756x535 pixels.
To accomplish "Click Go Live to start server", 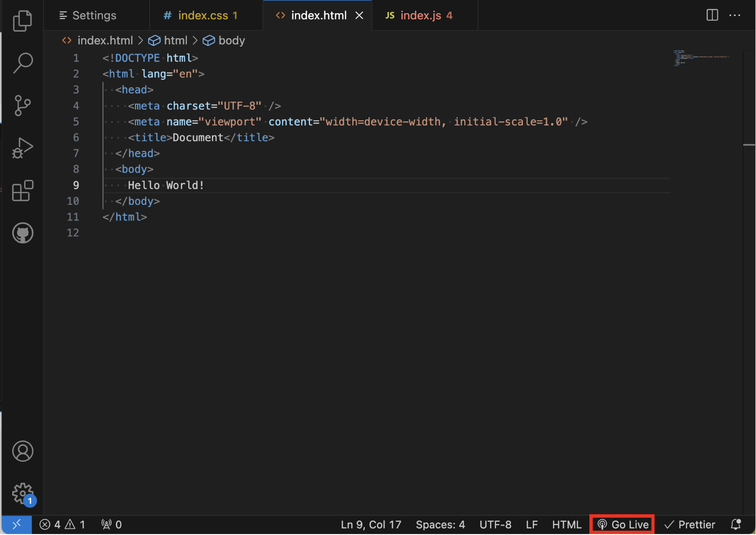I will pos(623,525).
